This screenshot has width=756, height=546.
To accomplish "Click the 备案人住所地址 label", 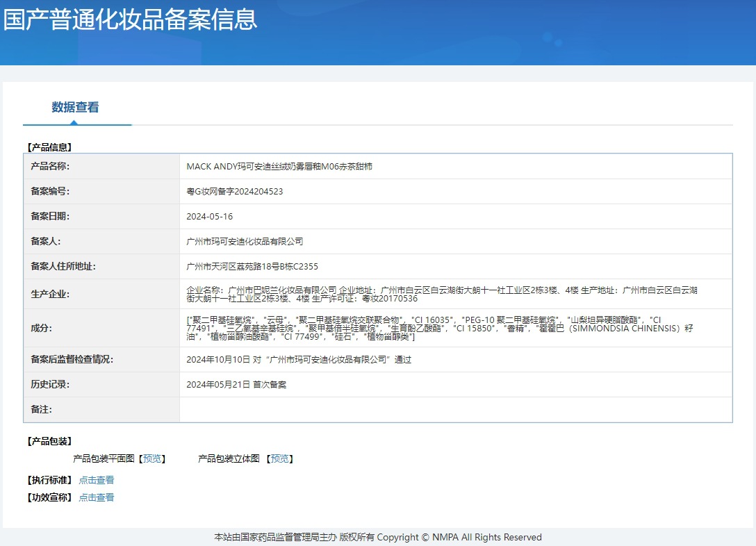I will 63,267.
